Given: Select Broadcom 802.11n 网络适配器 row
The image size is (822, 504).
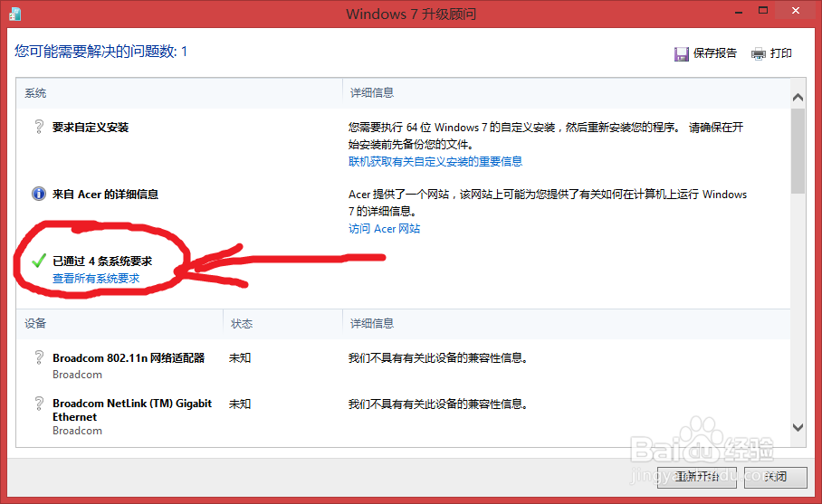Looking at the screenshot, I should click(129, 357).
